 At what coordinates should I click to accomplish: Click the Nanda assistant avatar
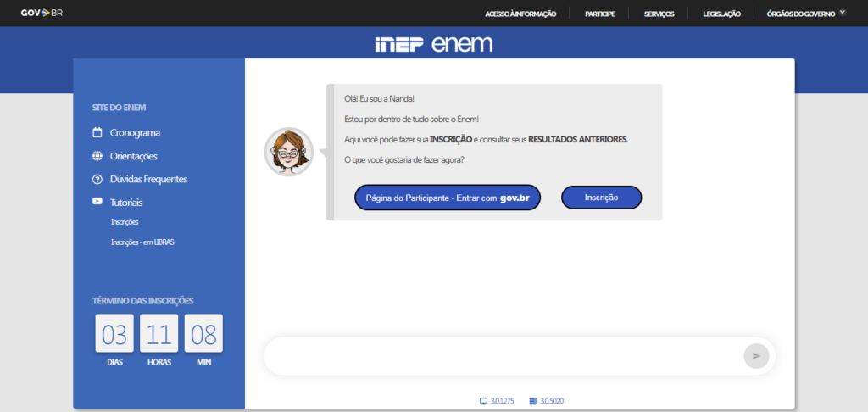coord(289,152)
